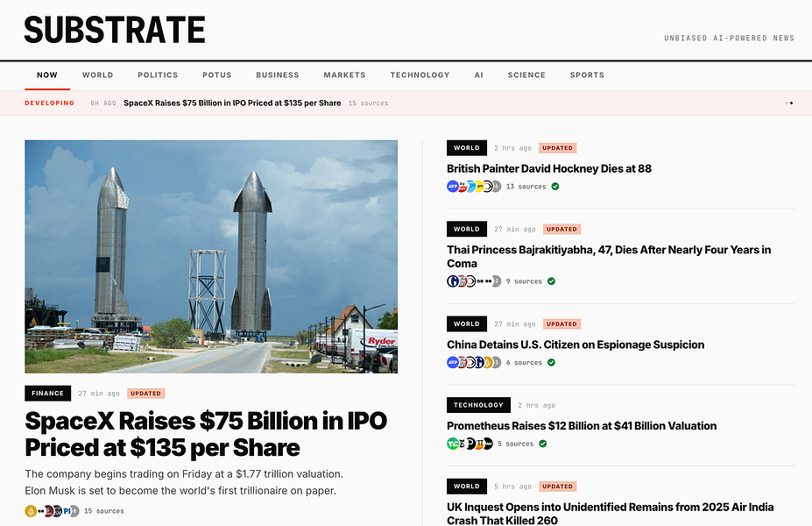Screen dimensions: 812x526
Task: Click the verified checkmark on Hockney story
Action: click(x=555, y=187)
